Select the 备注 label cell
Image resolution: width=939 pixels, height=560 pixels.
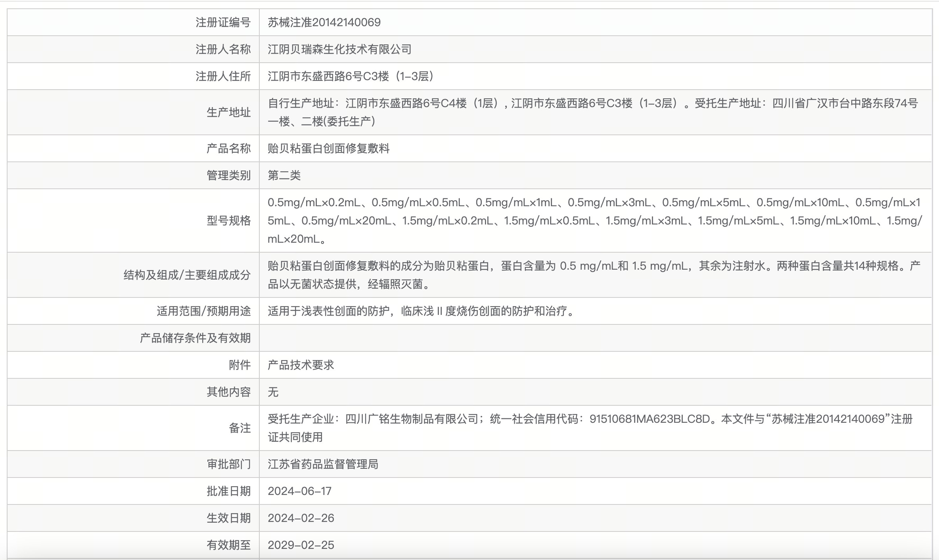[133, 428]
